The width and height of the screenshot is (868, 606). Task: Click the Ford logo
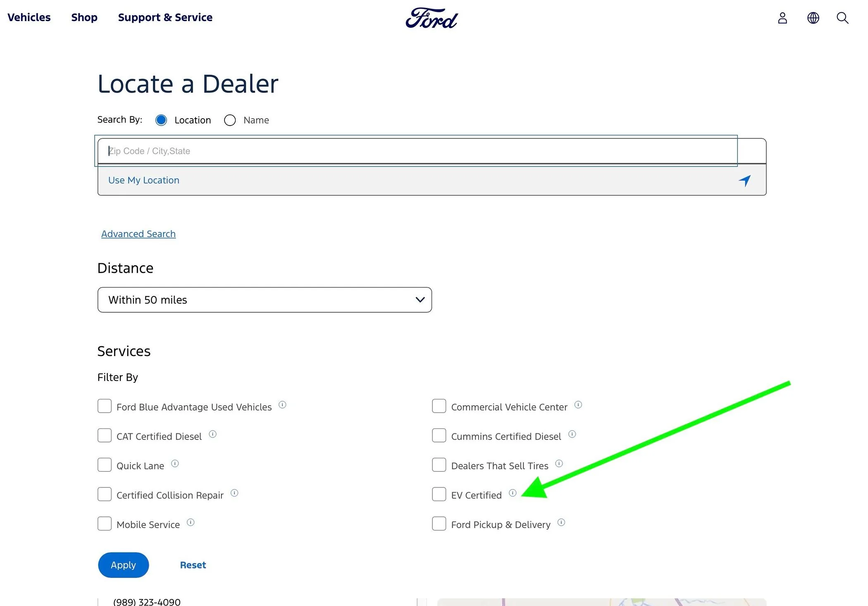[432, 18]
